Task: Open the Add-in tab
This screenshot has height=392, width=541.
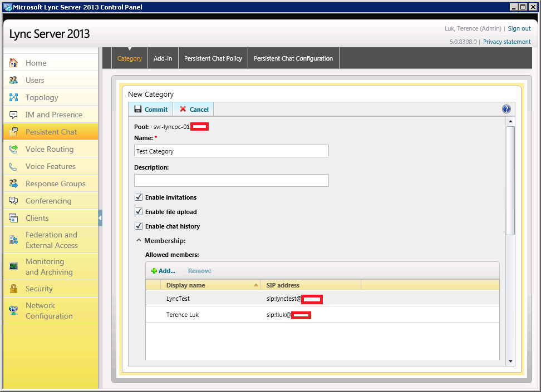Action: pos(163,58)
